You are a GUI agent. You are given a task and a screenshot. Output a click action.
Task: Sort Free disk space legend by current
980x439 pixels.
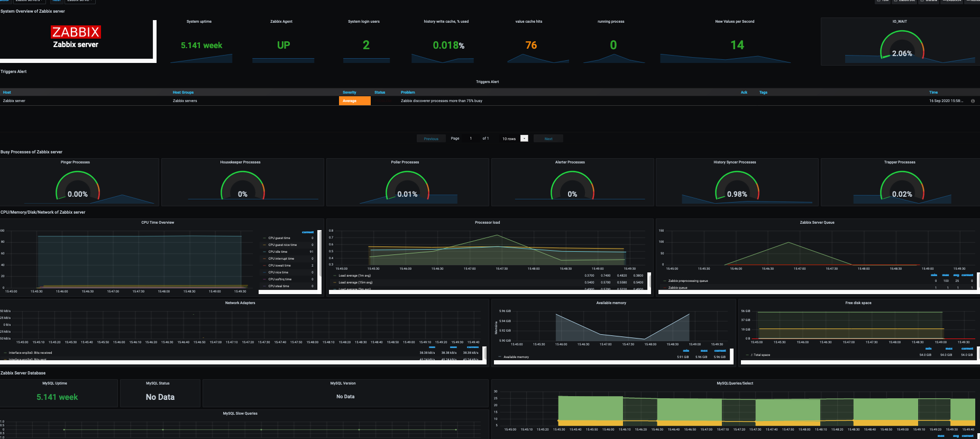(x=967, y=349)
